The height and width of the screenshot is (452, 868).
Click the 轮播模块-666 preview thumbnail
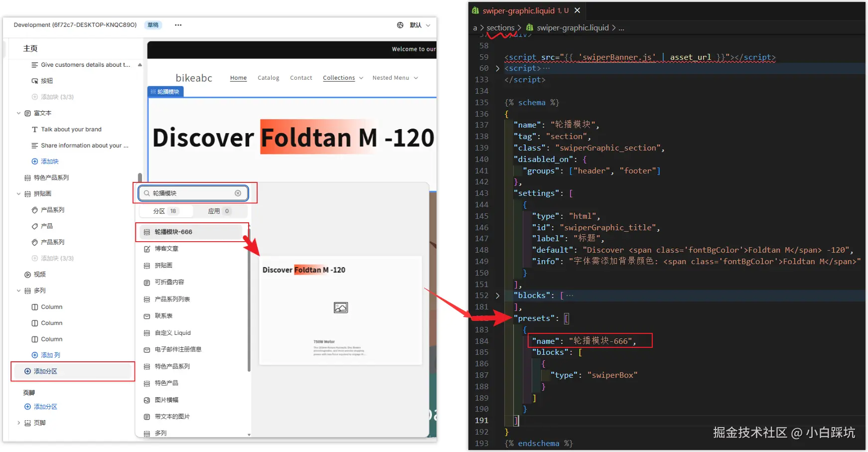(341, 310)
